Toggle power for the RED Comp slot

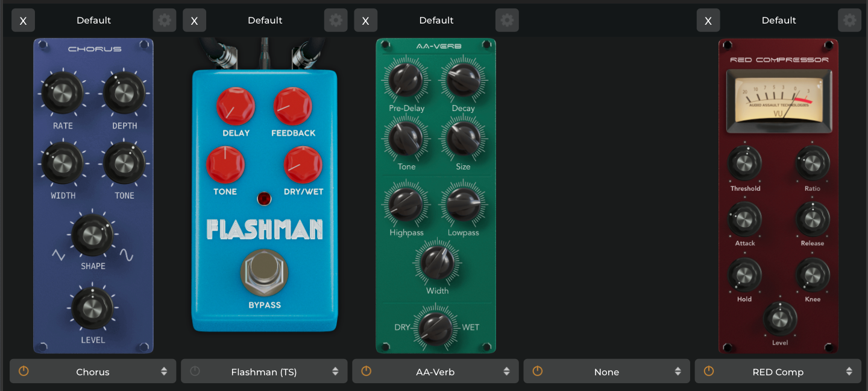[708, 371]
